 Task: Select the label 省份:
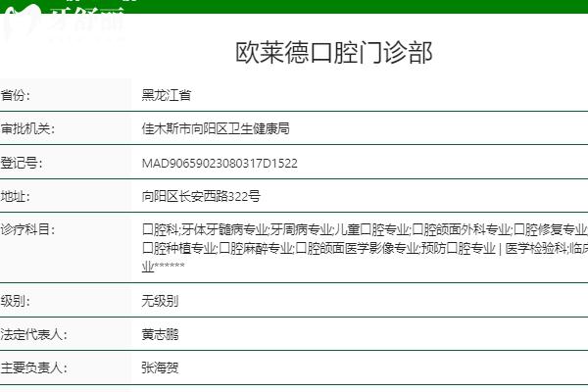(x=15, y=95)
